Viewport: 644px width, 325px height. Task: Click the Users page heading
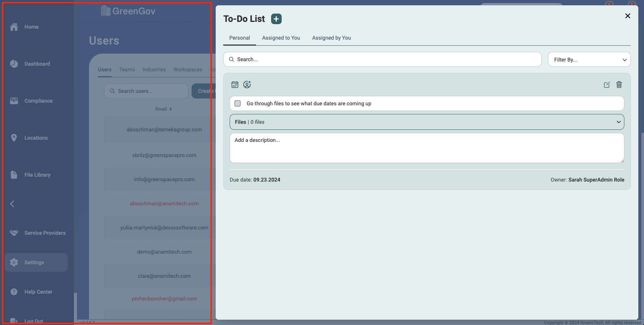pos(104,41)
